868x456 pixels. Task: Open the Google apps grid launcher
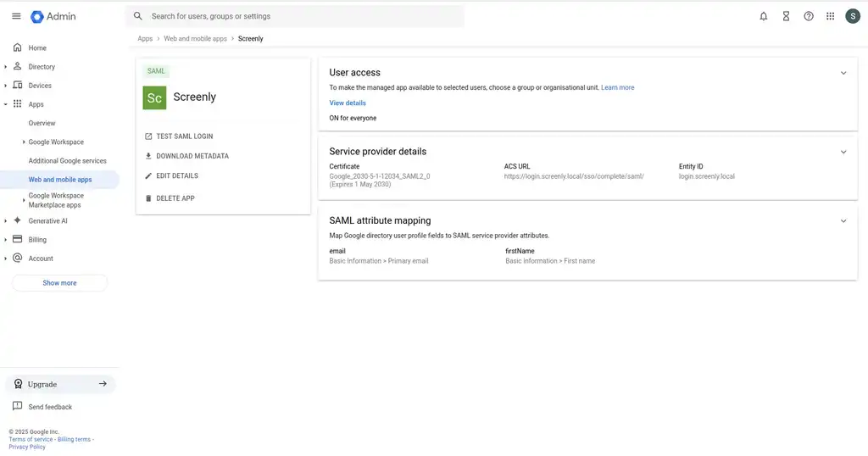click(x=831, y=16)
